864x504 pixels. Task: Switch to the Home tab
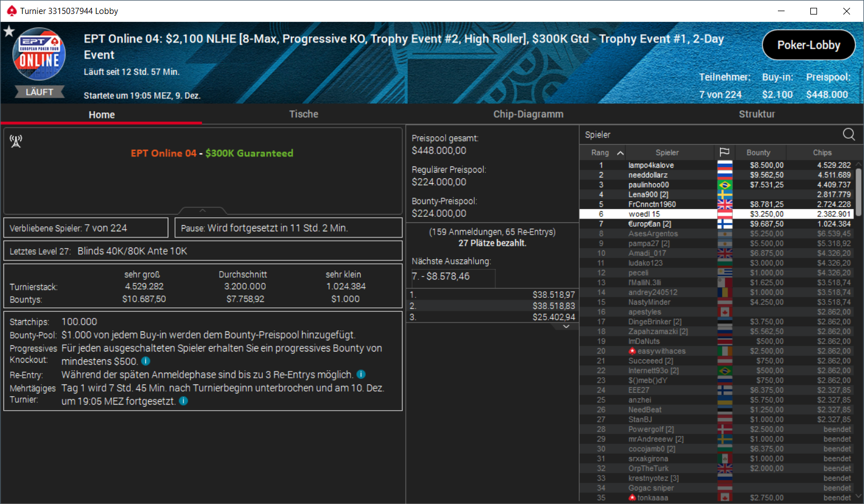tap(101, 114)
